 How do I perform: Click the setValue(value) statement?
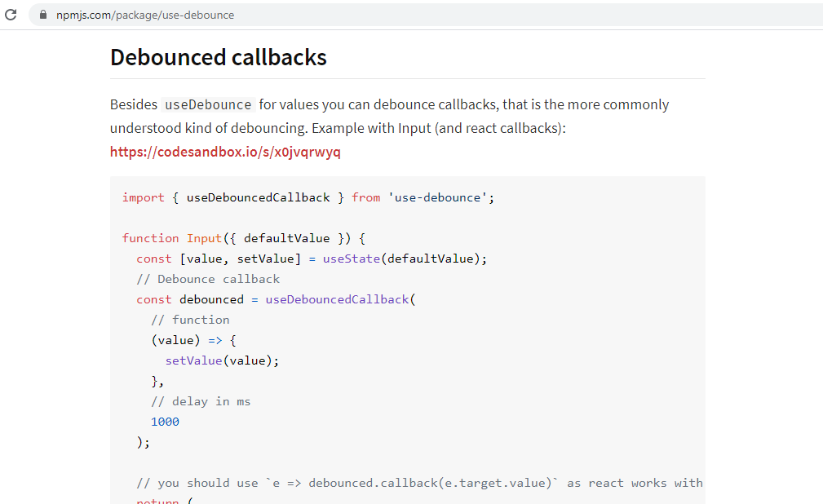[222, 360]
